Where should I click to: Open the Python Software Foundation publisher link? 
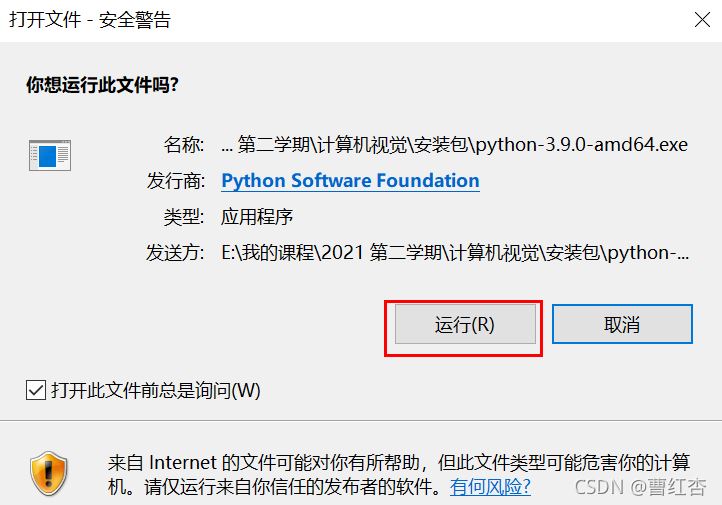click(350, 180)
